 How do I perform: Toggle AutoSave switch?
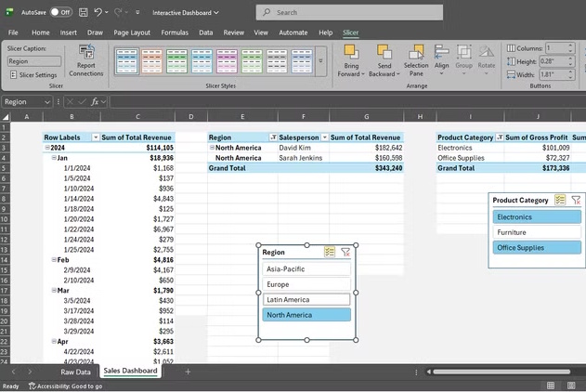tap(61, 12)
